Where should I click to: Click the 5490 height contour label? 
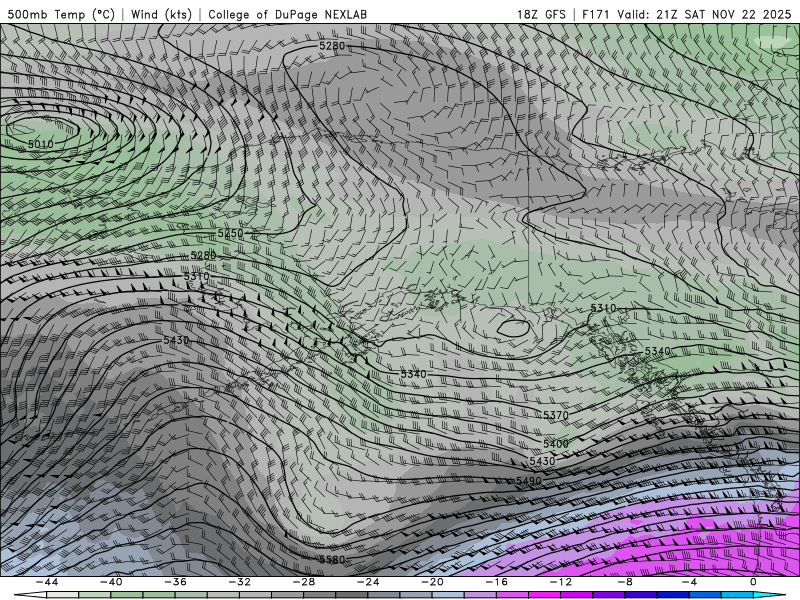coord(529,481)
